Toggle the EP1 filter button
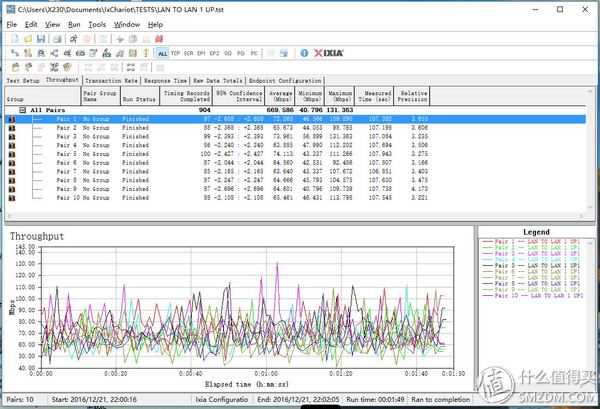600x409 pixels. click(201, 53)
